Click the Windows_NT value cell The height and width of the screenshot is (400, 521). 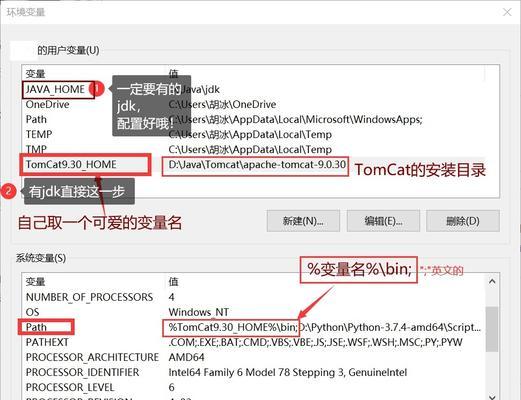[x=199, y=312]
